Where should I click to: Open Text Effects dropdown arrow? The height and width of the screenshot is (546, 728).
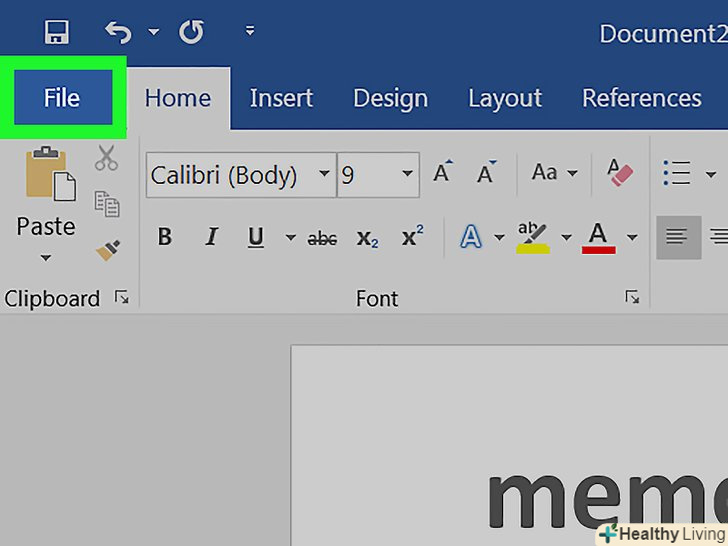tap(500, 238)
